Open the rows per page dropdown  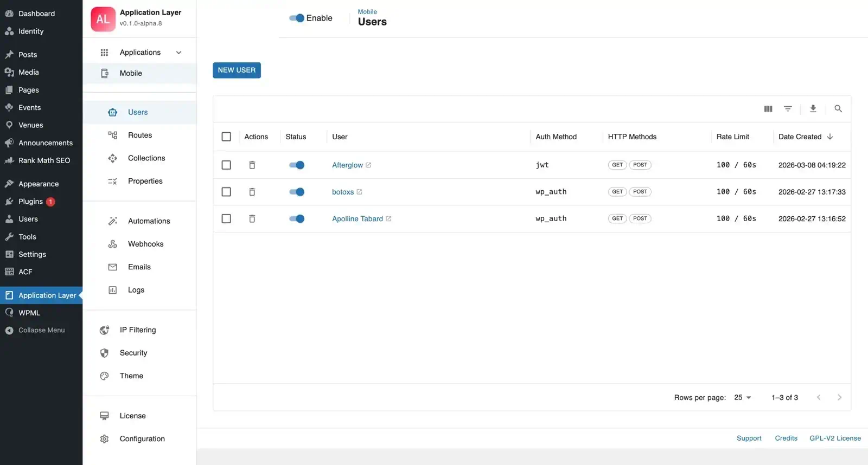tap(743, 398)
